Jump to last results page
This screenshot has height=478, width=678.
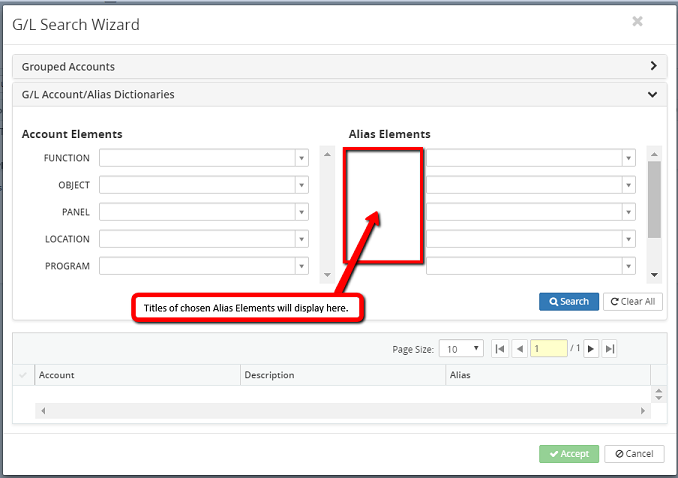[x=610, y=349]
